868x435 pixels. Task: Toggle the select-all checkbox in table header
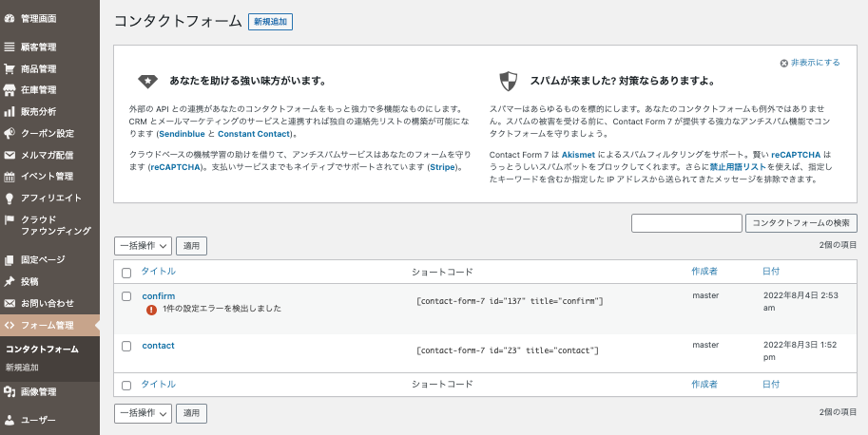coord(126,272)
